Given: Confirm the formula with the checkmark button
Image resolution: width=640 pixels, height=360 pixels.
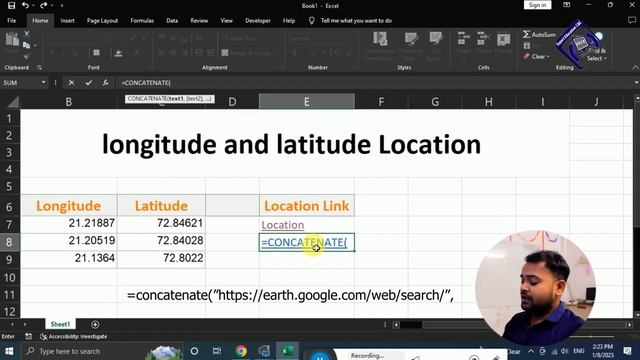Looking at the screenshot, I should (x=89, y=83).
